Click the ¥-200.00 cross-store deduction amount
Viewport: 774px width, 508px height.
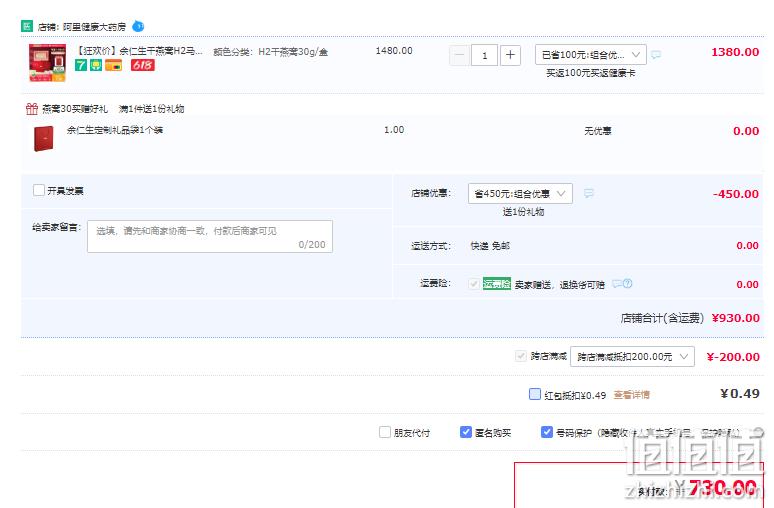pos(733,357)
